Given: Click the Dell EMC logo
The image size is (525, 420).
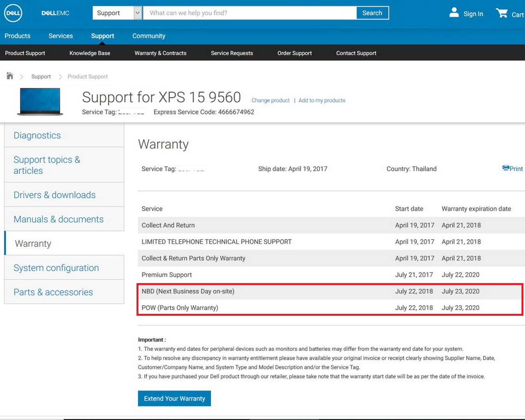Looking at the screenshot, I should click(x=55, y=13).
